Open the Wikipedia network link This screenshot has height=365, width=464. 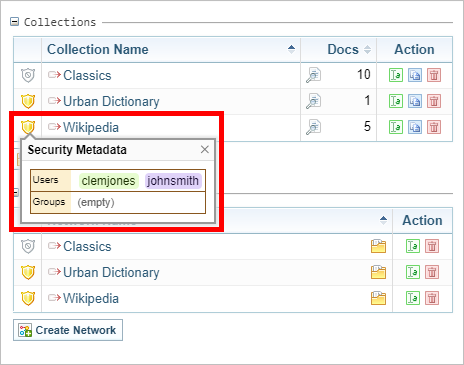(x=91, y=298)
